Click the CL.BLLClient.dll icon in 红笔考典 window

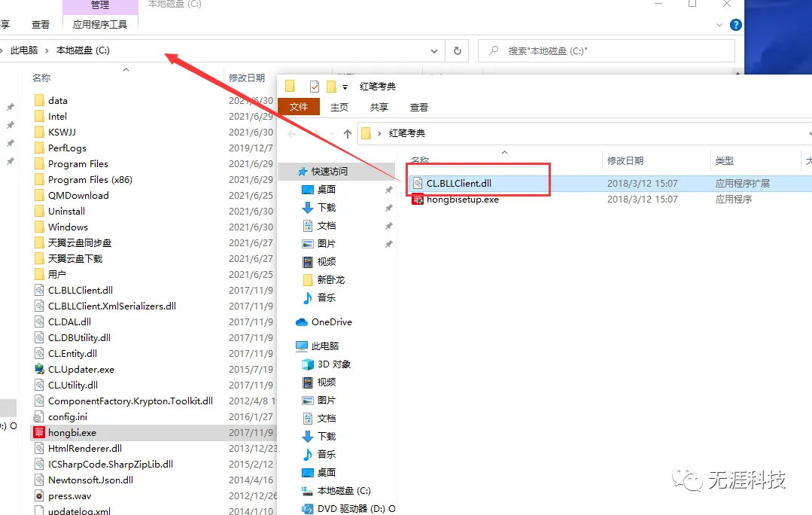point(418,184)
